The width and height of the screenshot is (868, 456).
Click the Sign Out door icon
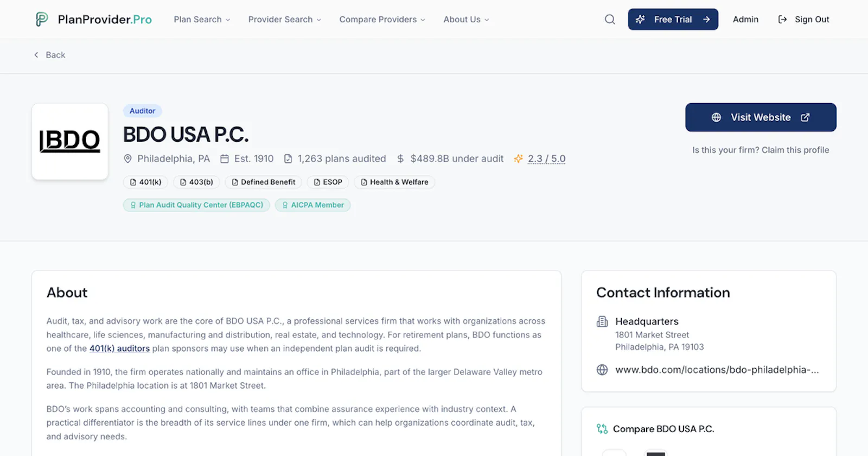coord(782,20)
